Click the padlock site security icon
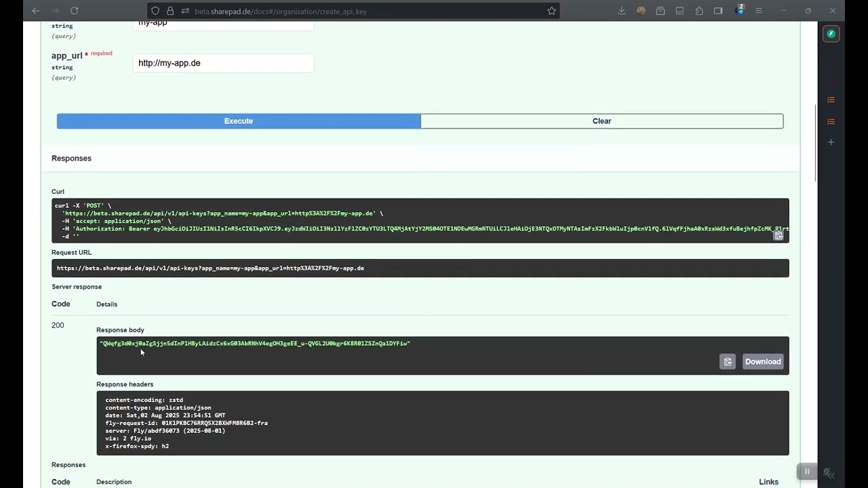The image size is (868, 488). [170, 11]
